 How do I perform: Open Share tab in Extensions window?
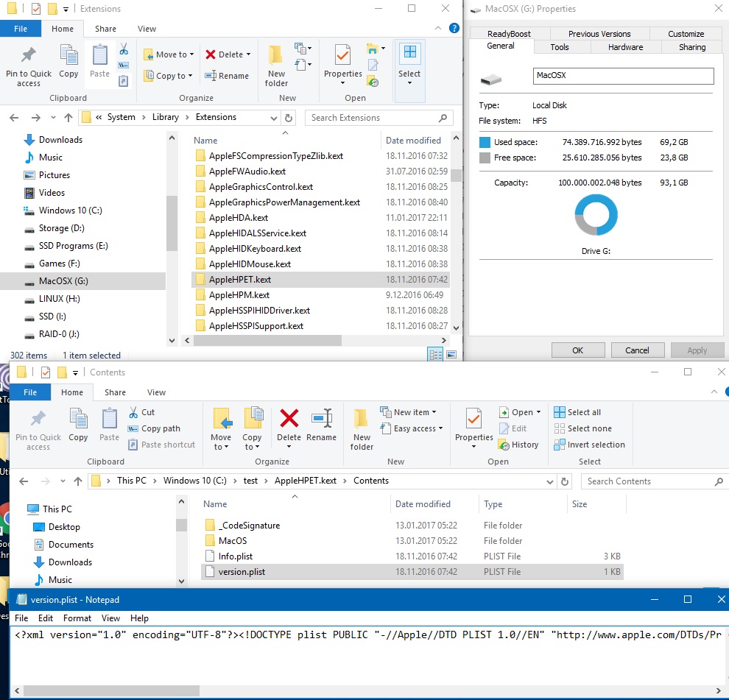click(x=105, y=29)
